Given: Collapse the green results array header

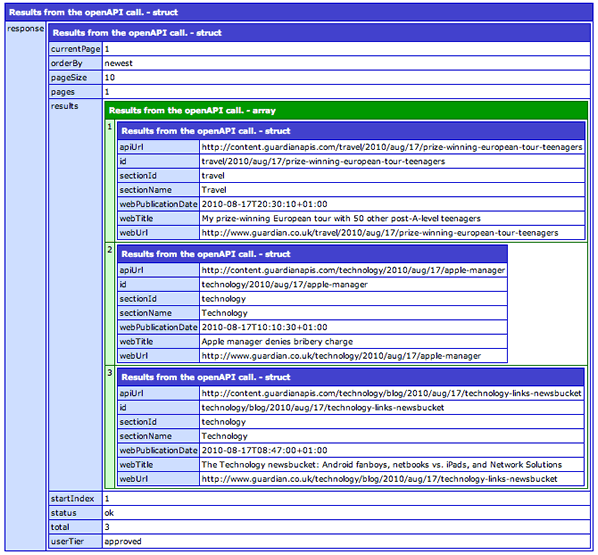Looking at the screenshot, I should coord(346,111).
